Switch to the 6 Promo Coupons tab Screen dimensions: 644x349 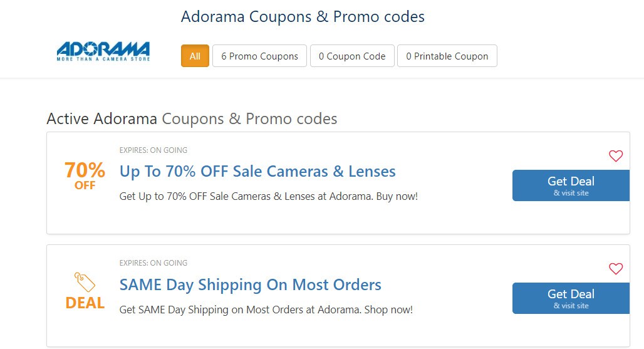point(259,56)
